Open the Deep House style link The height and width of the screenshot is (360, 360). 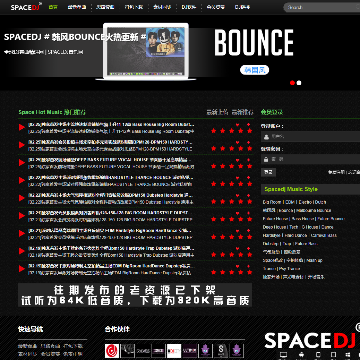click(x=275, y=227)
